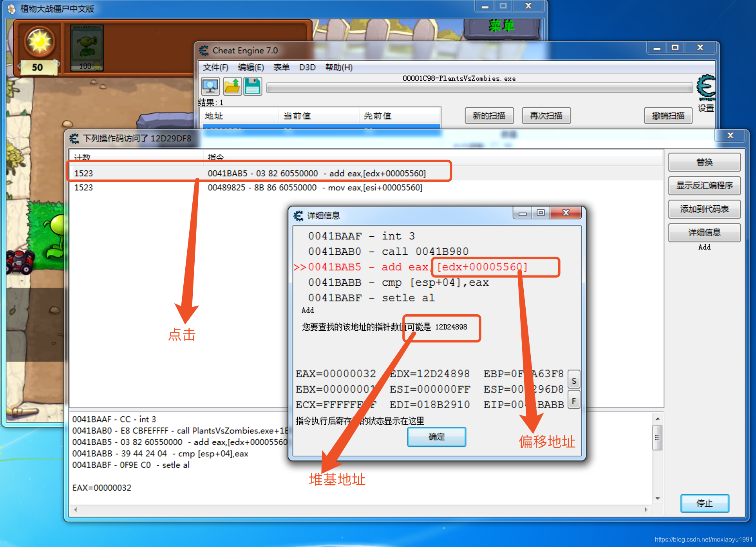Click the game's 菜单 button
The height and width of the screenshot is (547, 756).
pyautogui.click(x=502, y=26)
